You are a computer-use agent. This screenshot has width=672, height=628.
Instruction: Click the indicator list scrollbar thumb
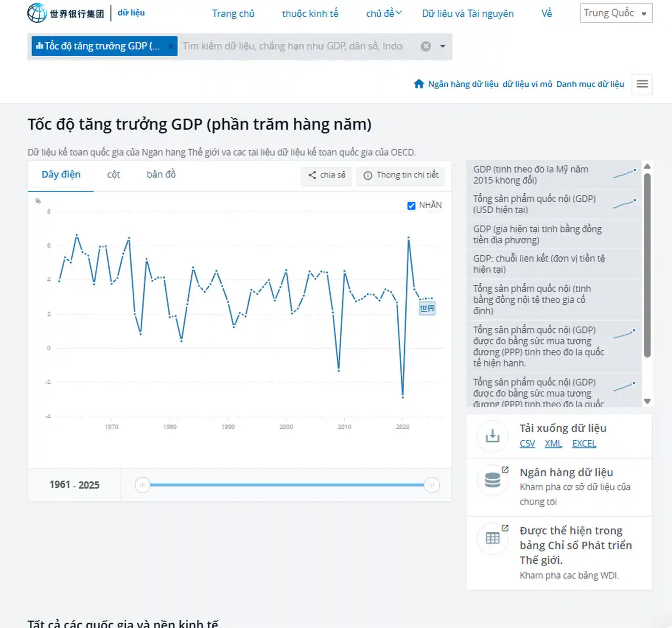[647, 266]
